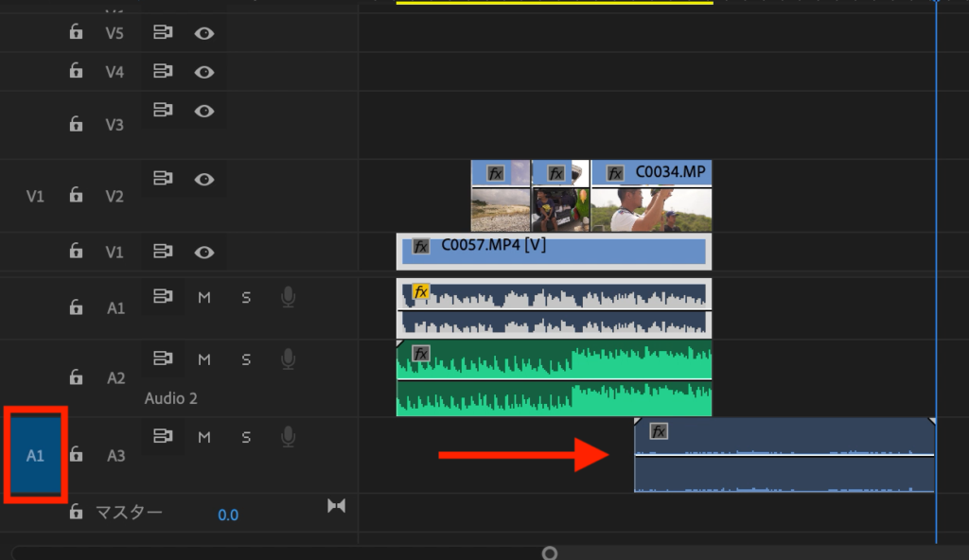
Task: Click yellow fx badge on A1 audio clip
Action: coord(421,291)
